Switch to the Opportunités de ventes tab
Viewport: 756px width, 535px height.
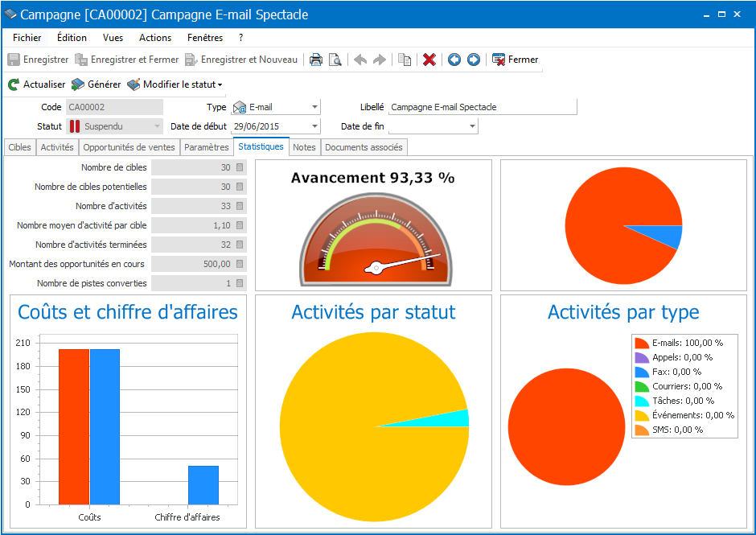[x=129, y=147]
